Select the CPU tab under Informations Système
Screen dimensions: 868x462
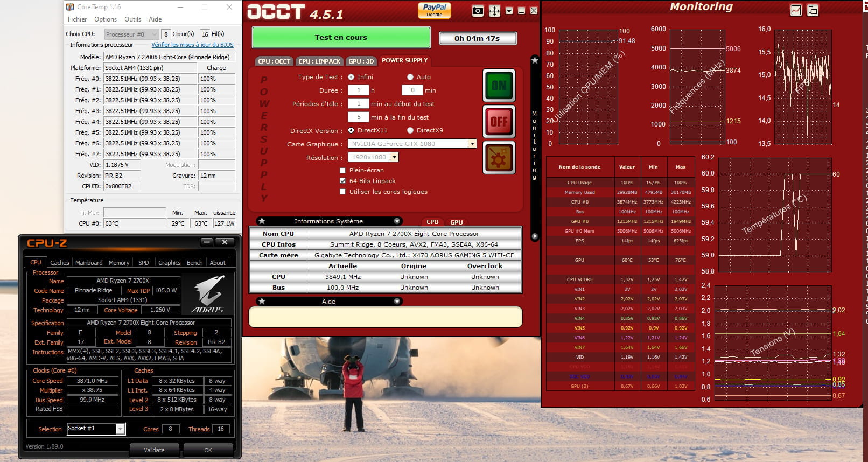pos(432,222)
